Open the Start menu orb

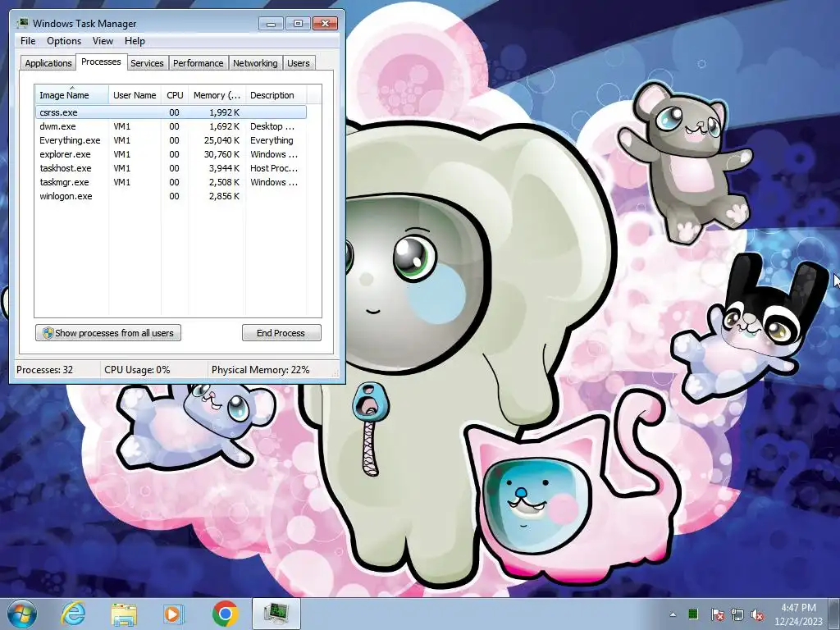[x=22, y=614]
